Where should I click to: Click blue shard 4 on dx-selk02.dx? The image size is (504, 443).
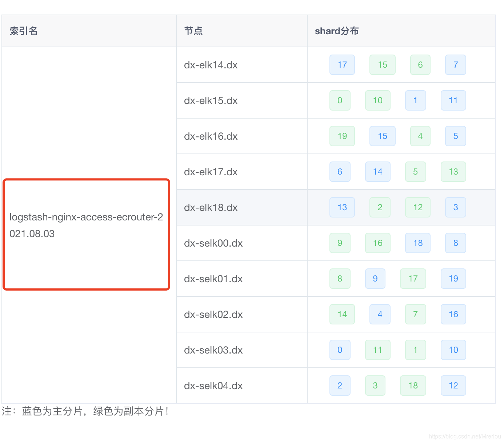(x=380, y=314)
